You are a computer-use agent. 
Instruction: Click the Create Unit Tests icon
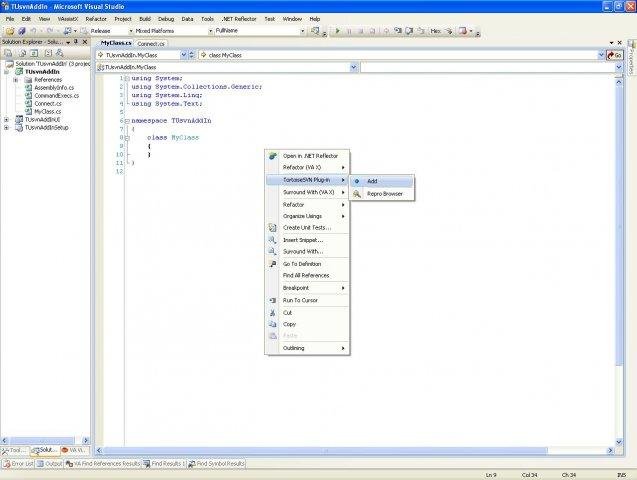point(273,228)
